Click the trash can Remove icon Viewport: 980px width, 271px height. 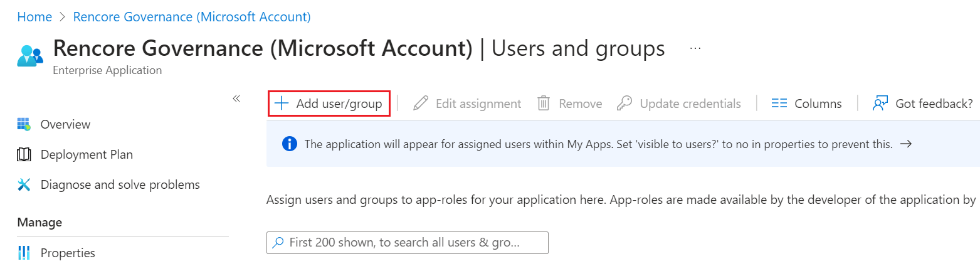544,104
